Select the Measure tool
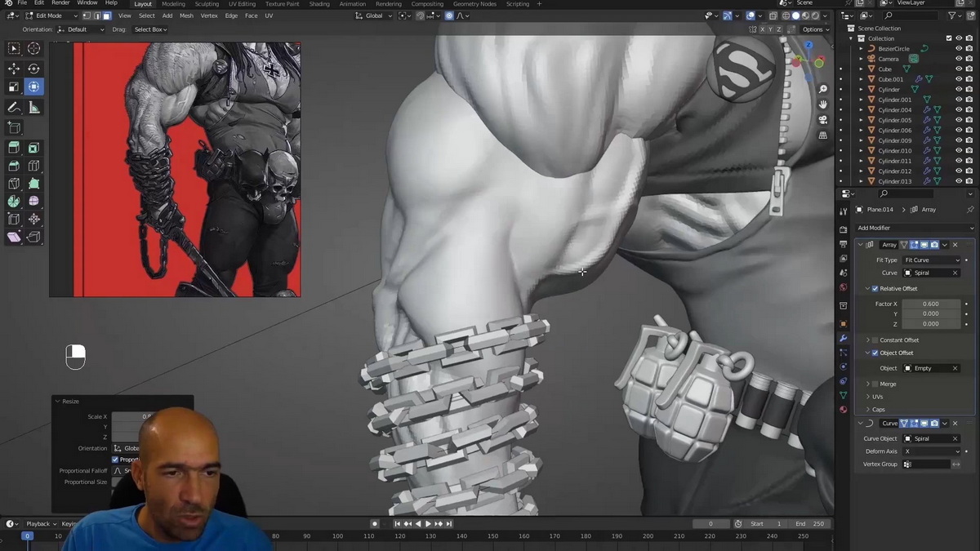The height and width of the screenshot is (551, 980). [x=33, y=108]
